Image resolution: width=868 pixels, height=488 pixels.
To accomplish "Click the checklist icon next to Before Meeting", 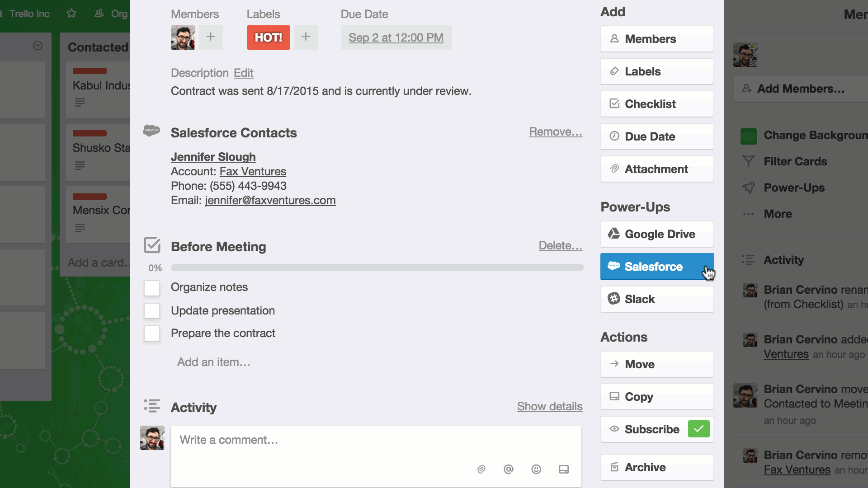I will pos(152,245).
